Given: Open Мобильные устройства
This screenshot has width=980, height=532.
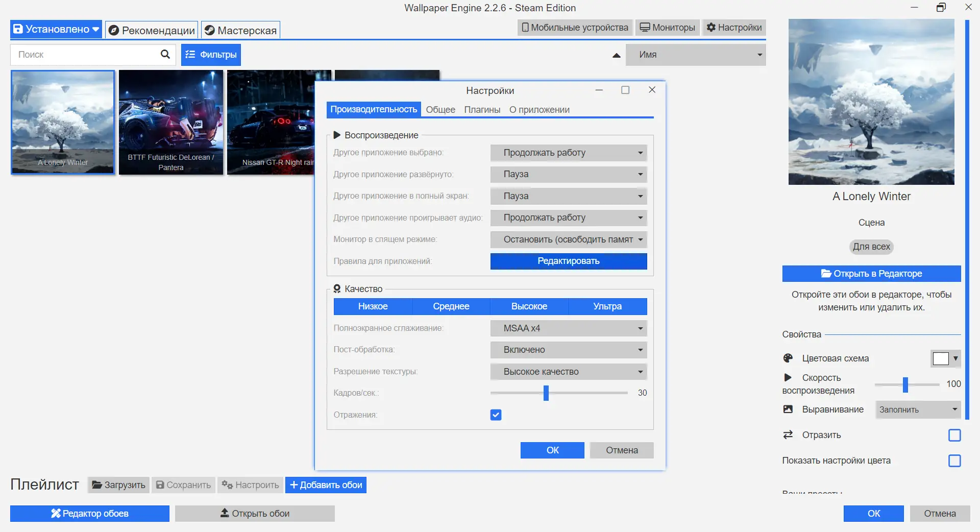Looking at the screenshot, I should (x=575, y=28).
